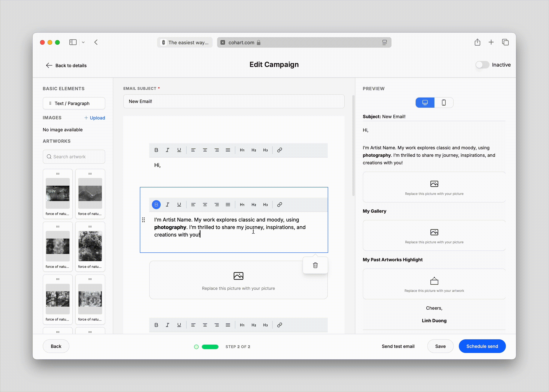Screen dimensions: 549x392
Task: Toggle bold in the bottom block toolbar
Action: (x=156, y=325)
